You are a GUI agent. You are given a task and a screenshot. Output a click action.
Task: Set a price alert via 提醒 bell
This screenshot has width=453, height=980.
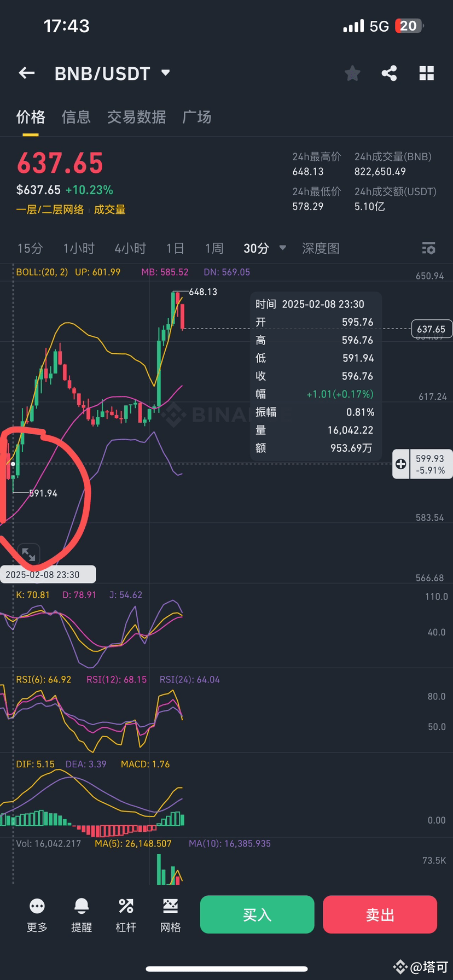click(82, 915)
